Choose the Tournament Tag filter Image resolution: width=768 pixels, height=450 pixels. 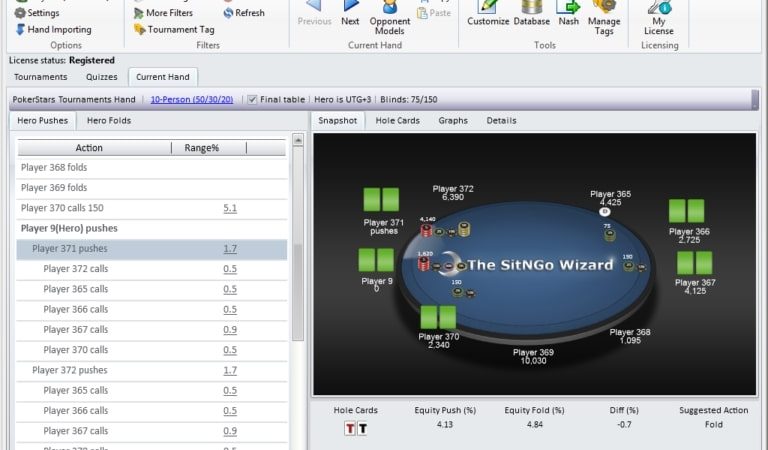click(x=174, y=29)
